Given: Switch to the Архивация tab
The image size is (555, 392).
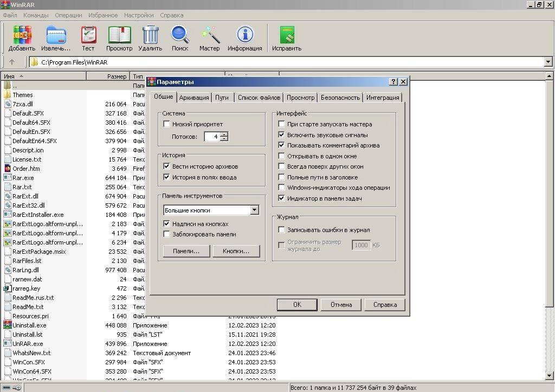Looking at the screenshot, I should [194, 98].
